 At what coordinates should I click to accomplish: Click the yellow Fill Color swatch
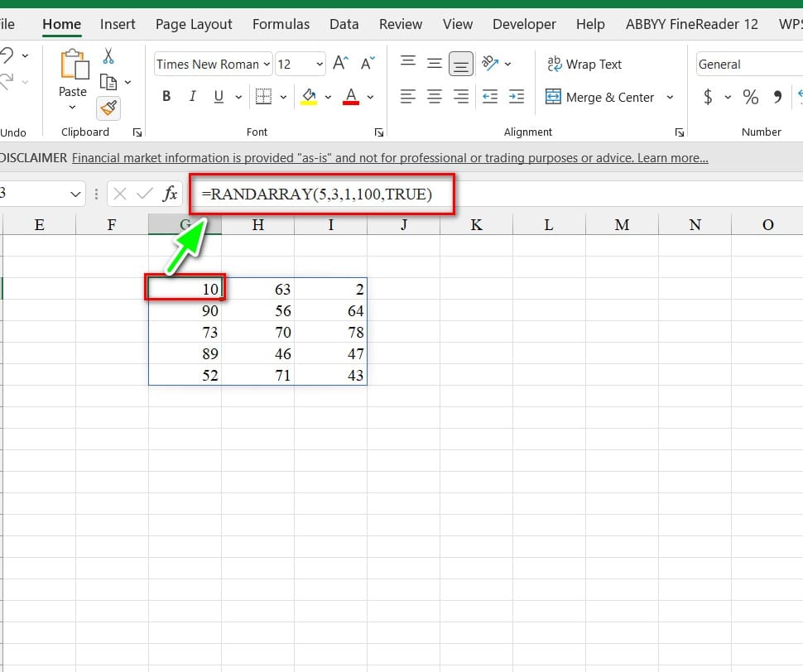309,97
